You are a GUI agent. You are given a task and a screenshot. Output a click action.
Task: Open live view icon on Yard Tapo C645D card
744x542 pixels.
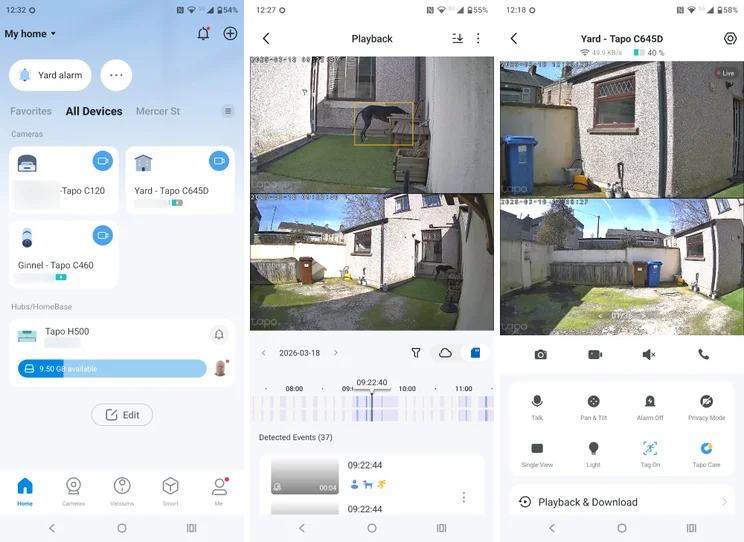point(219,161)
